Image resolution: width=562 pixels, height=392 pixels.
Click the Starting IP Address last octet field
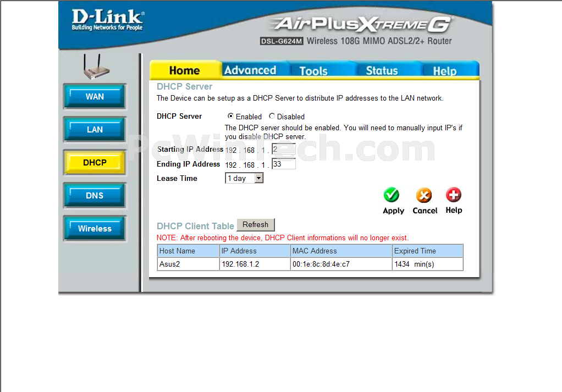(x=284, y=149)
